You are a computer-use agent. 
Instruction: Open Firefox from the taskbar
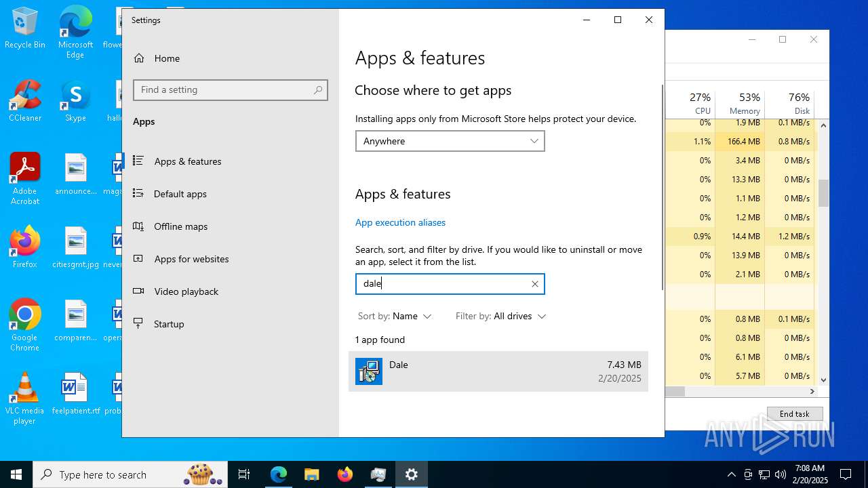[x=344, y=474]
